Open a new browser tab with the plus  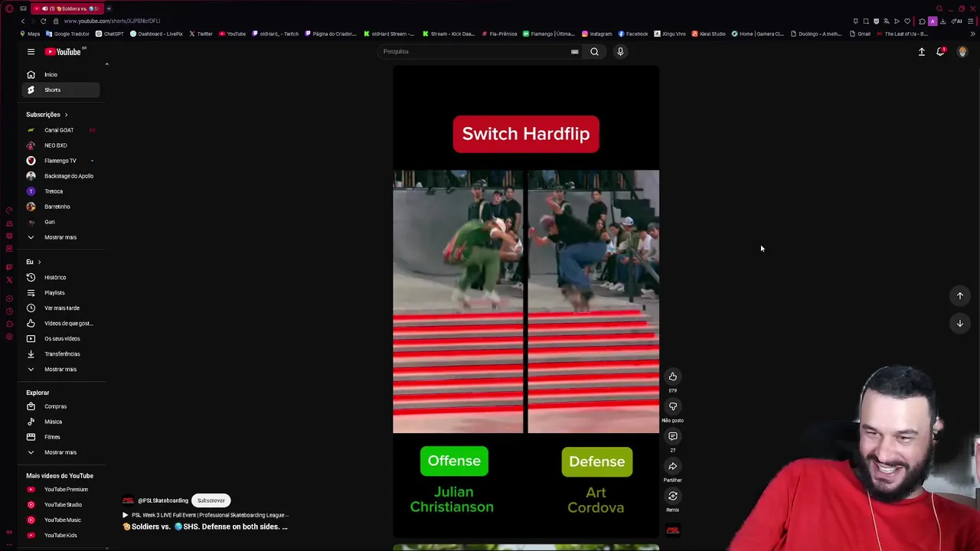coord(109,8)
